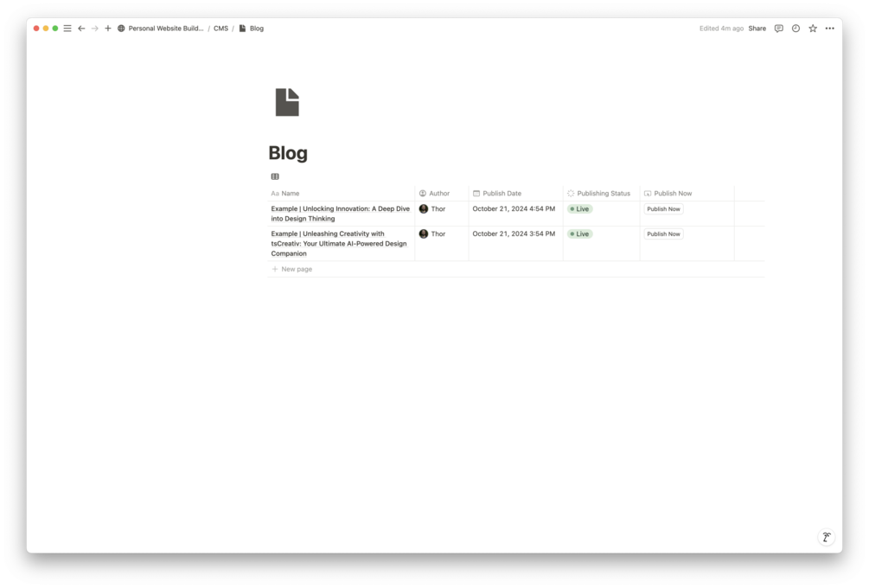Screen dimensions: 869x588
Task: Go to the CMS breadcrumb
Action: (x=220, y=29)
